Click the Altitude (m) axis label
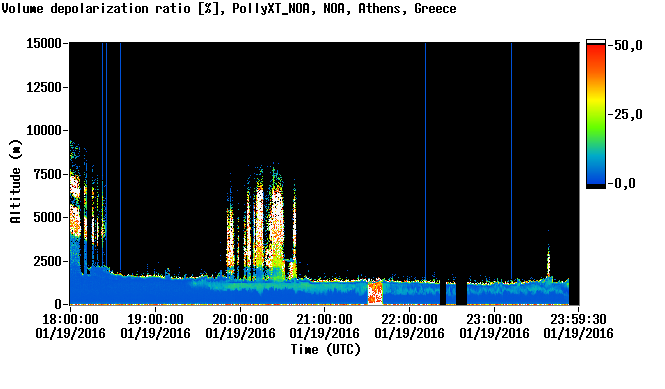The width and height of the screenshot is (665, 389). pyautogui.click(x=15, y=181)
